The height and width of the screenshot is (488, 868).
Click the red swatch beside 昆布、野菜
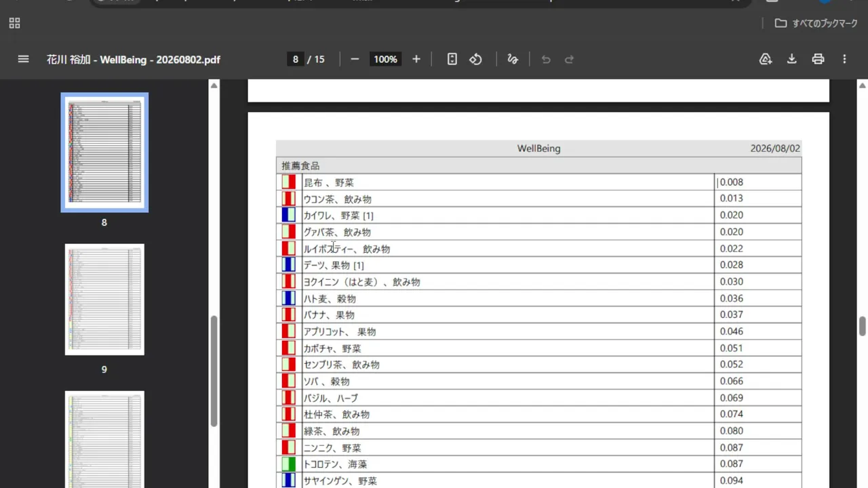pos(289,182)
